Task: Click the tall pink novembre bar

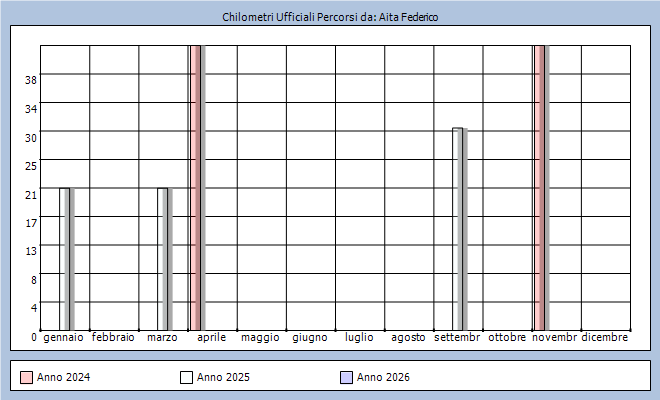Action: click(539, 188)
